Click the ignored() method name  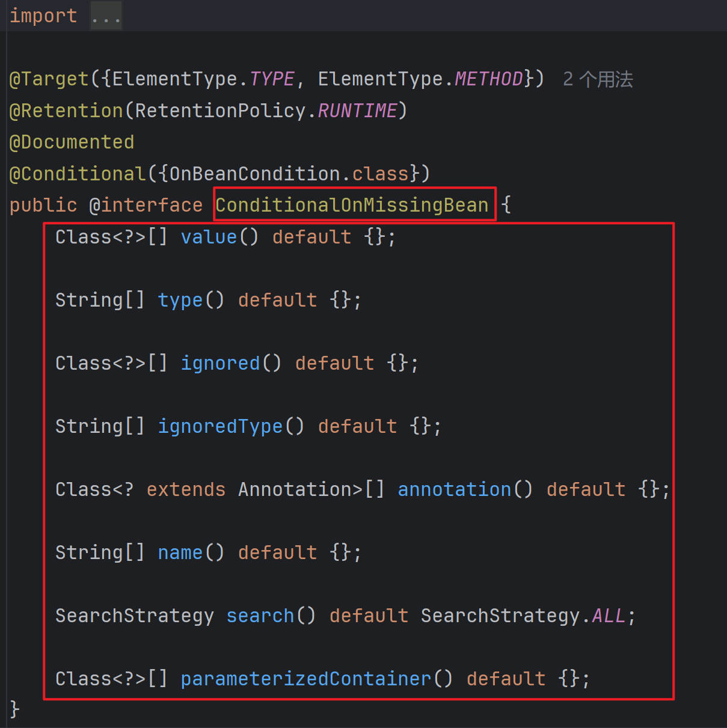pyautogui.click(x=220, y=363)
